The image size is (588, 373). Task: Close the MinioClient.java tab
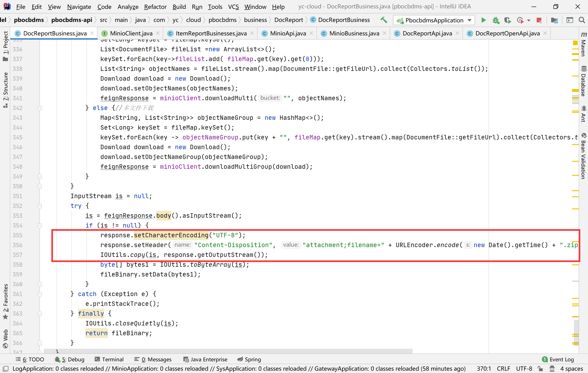[158, 33]
